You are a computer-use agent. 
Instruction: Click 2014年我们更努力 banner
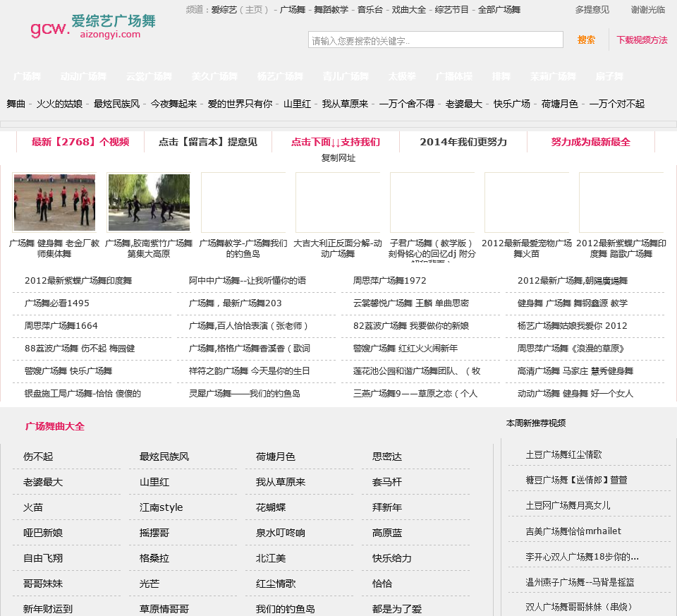click(463, 142)
